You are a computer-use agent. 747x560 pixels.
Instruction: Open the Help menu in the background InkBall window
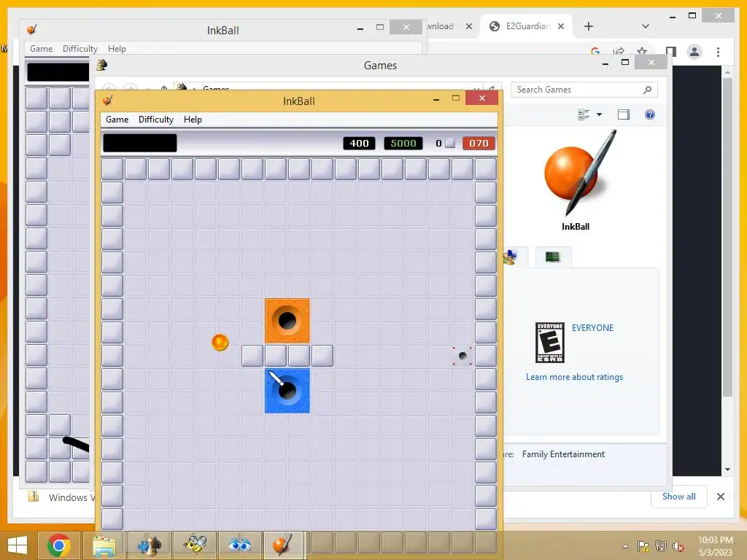pos(117,49)
